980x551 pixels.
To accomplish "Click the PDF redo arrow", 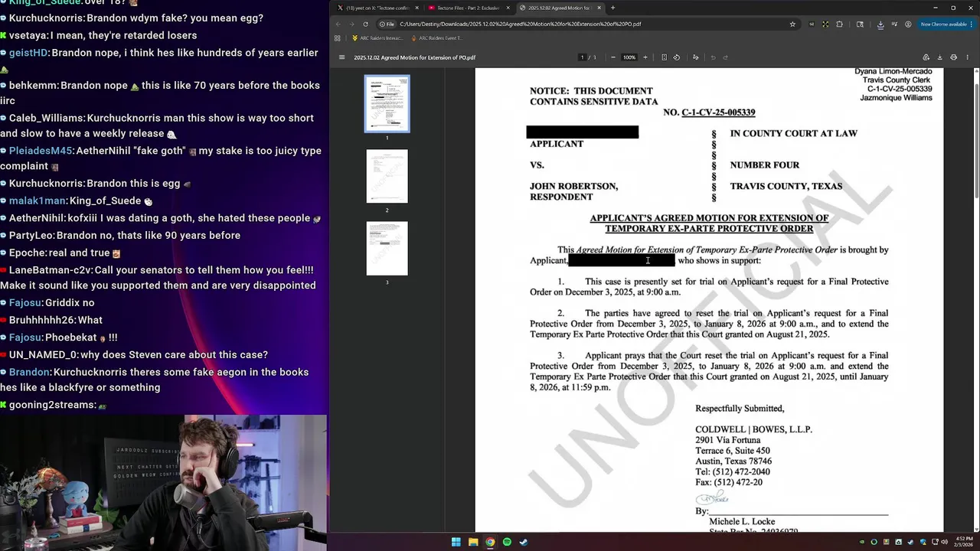I will (725, 57).
